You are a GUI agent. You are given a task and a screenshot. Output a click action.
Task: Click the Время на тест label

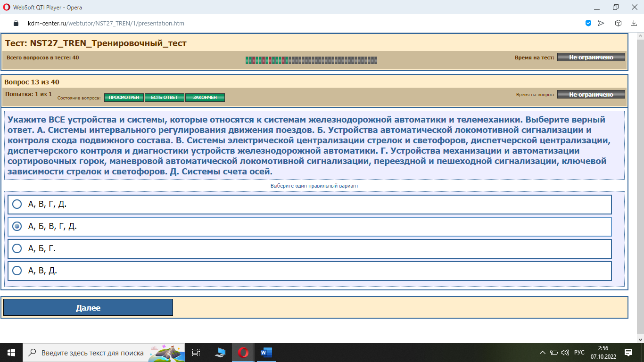coord(535,58)
